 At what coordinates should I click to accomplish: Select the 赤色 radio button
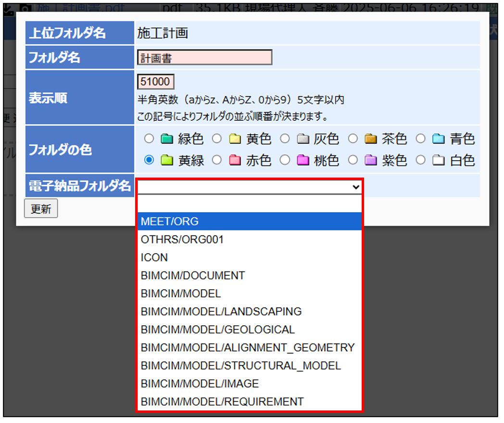[217, 160]
